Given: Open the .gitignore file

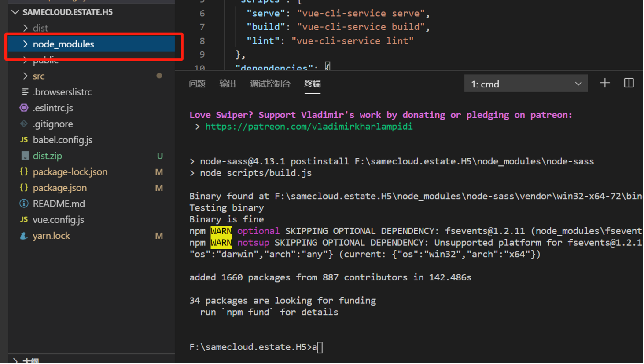Looking at the screenshot, I should 53,124.
